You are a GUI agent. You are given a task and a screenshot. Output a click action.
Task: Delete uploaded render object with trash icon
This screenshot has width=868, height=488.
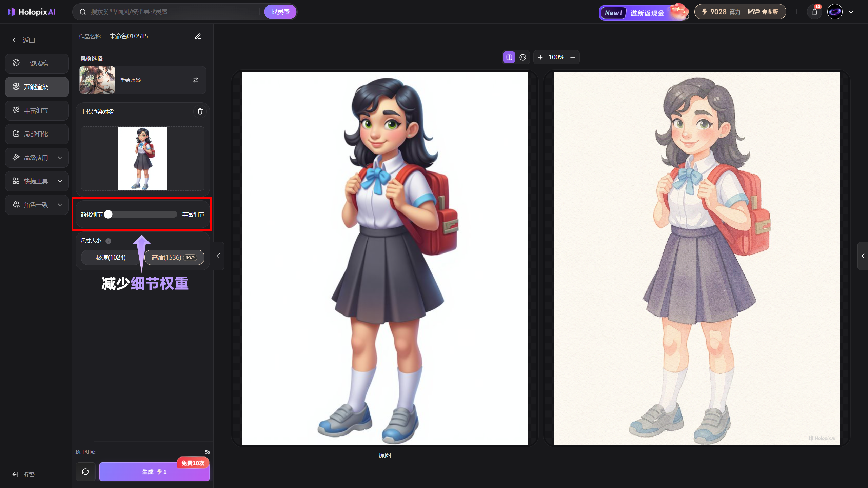click(200, 111)
